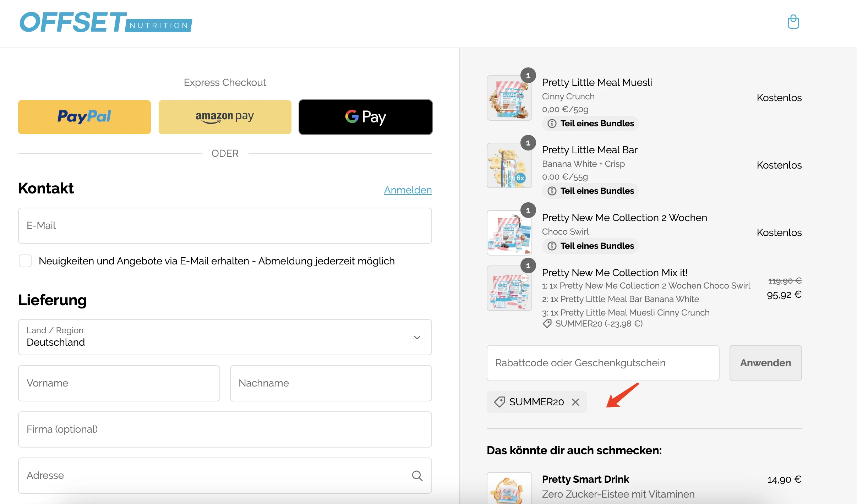
Task: Click the E-Mail input field
Action: [x=225, y=225]
